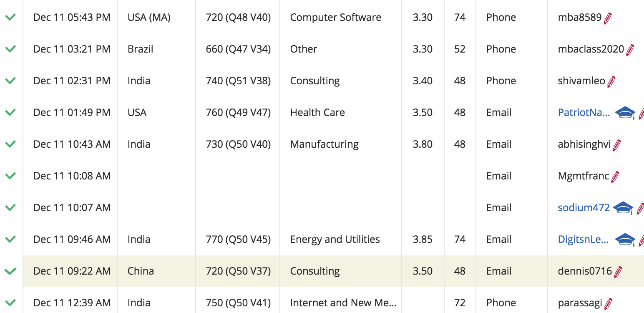Click the pencil icon next to dennis0716
This screenshot has width=644, height=313.
(617, 271)
